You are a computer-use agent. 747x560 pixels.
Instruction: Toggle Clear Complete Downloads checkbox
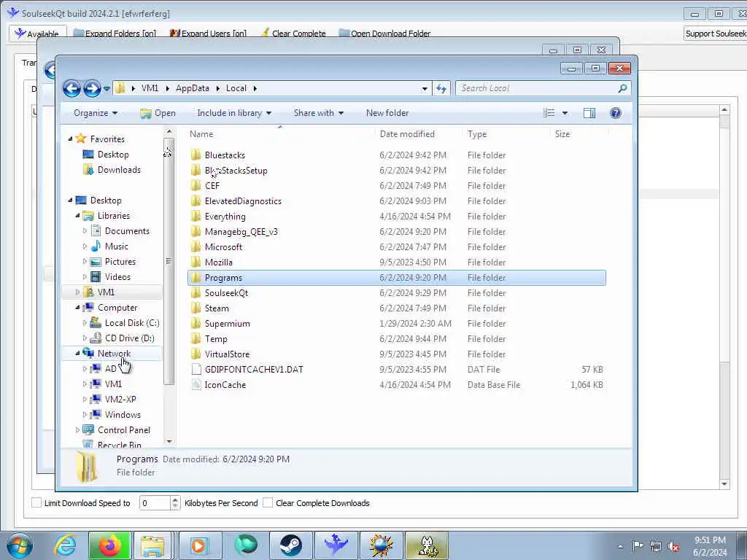(268, 503)
